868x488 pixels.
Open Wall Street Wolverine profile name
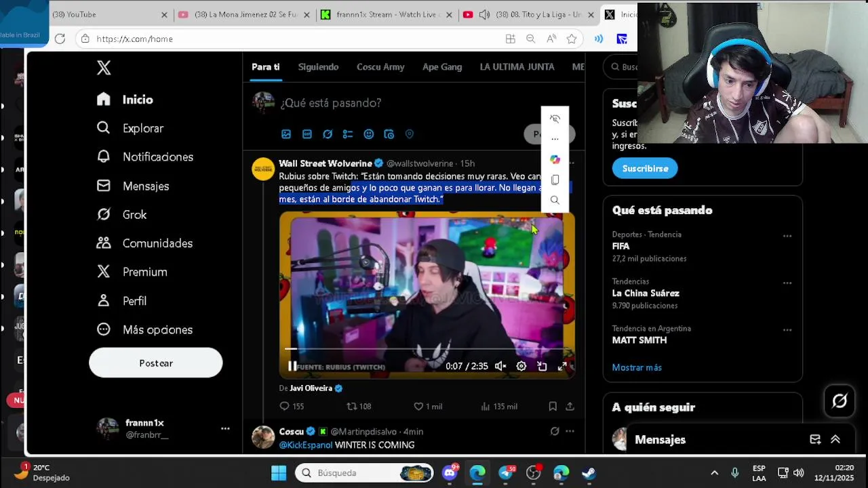[325, 163]
